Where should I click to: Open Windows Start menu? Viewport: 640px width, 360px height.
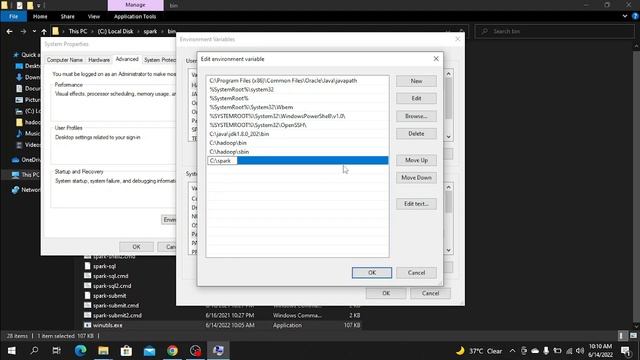pyautogui.click(x=11, y=351)
